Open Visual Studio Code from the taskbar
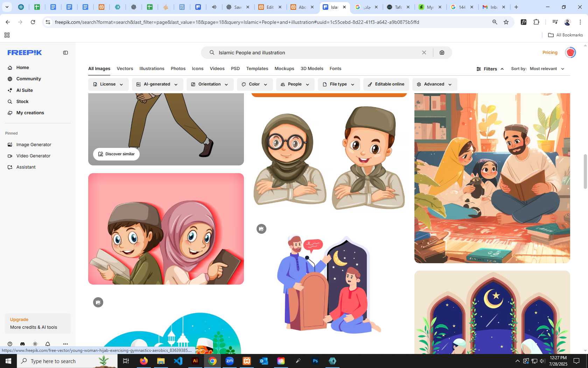This screenshot has height=368, width=588. [x=178, y=361]
